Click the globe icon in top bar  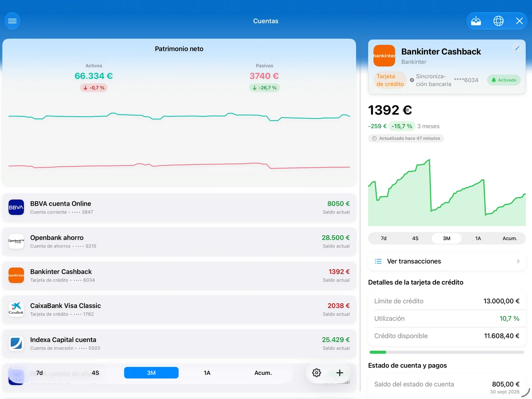[x=498, y=21]
